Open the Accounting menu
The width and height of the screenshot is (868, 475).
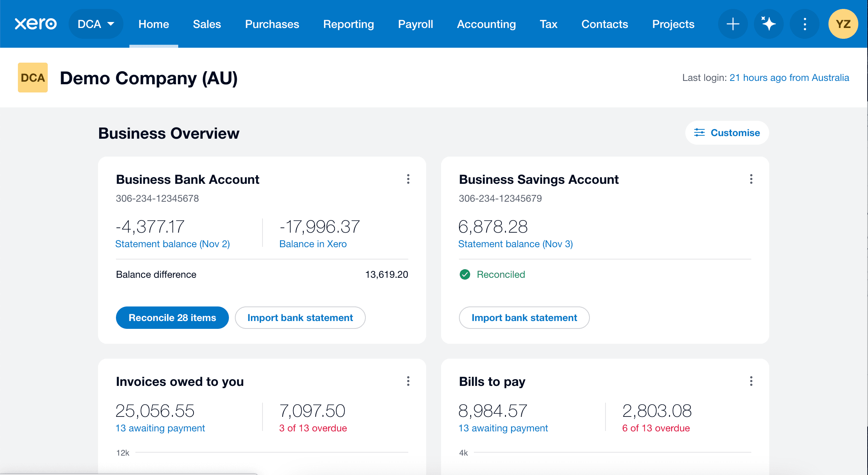coord(486,24)
